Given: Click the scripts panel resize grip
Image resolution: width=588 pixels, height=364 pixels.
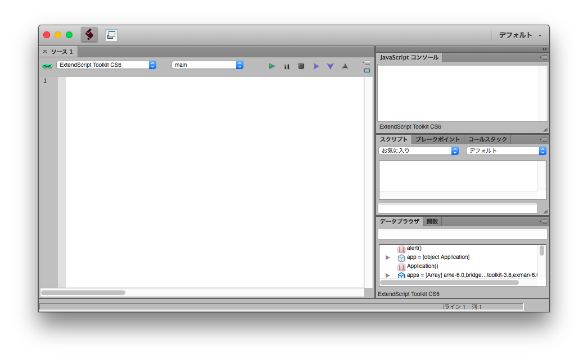Looking at the screenshot, I should [546, 211].
